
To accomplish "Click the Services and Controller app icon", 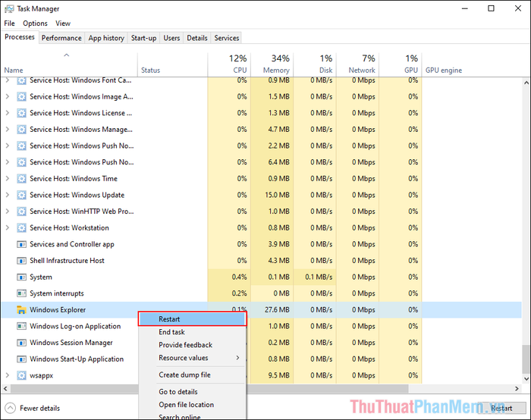I will click(x=21, y=244).
